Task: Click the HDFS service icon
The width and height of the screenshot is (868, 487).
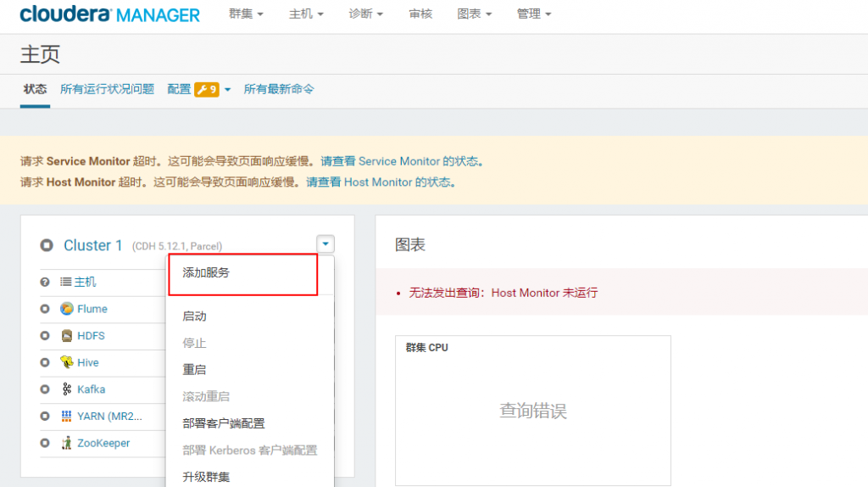Action: point(66,336)
